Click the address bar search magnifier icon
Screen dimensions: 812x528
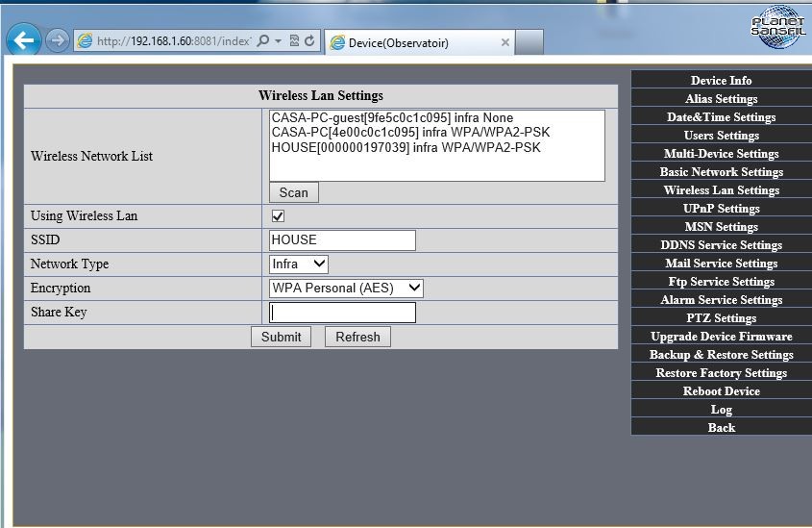click(263, 41)
